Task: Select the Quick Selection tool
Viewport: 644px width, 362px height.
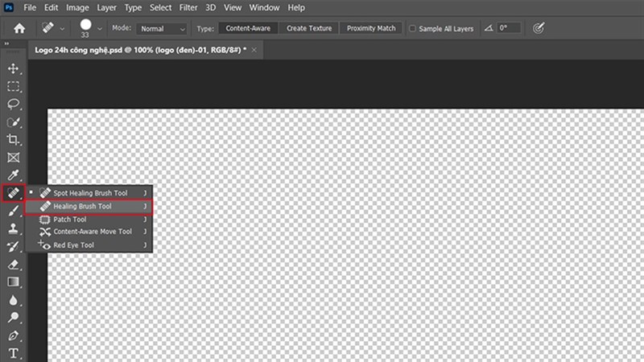Action: tap(13, 122)
